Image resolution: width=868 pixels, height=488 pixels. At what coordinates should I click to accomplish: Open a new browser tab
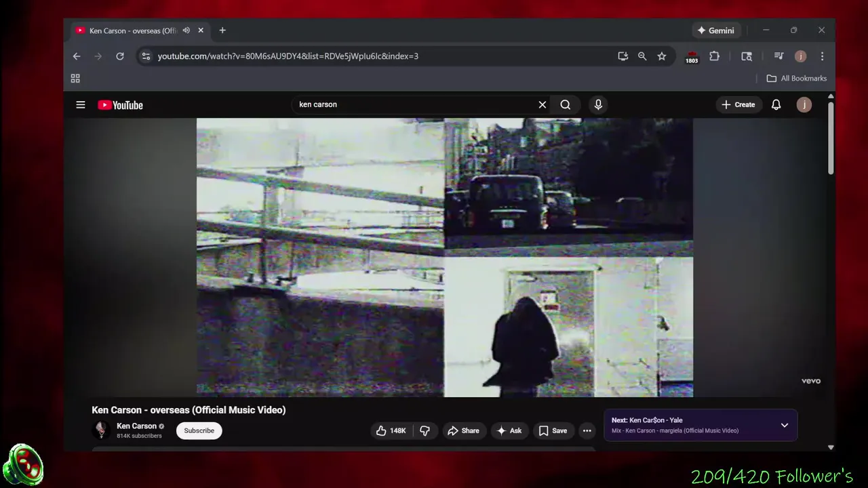pos(222,30)
